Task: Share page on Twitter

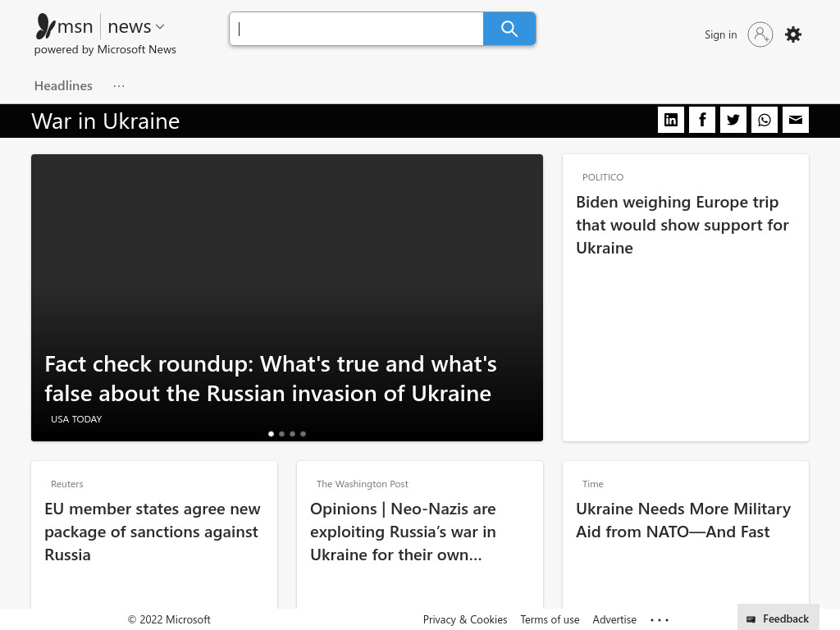Action: coord(733,120)
